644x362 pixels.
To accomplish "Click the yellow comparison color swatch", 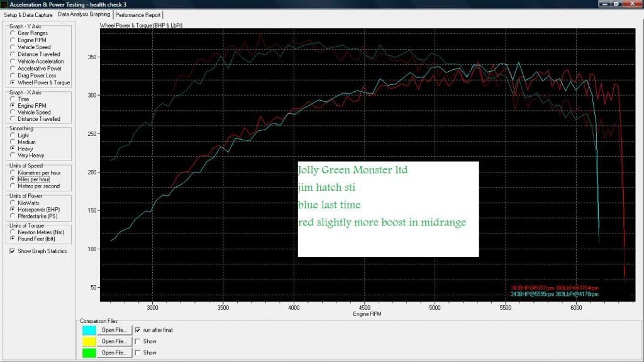I will pos(89,341).
